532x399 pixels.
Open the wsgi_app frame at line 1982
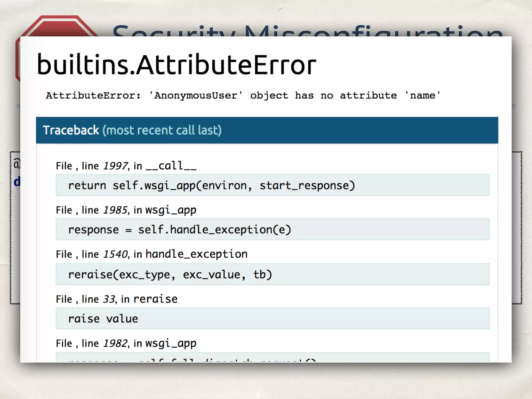pyautogui.click(x=126, y=343)
